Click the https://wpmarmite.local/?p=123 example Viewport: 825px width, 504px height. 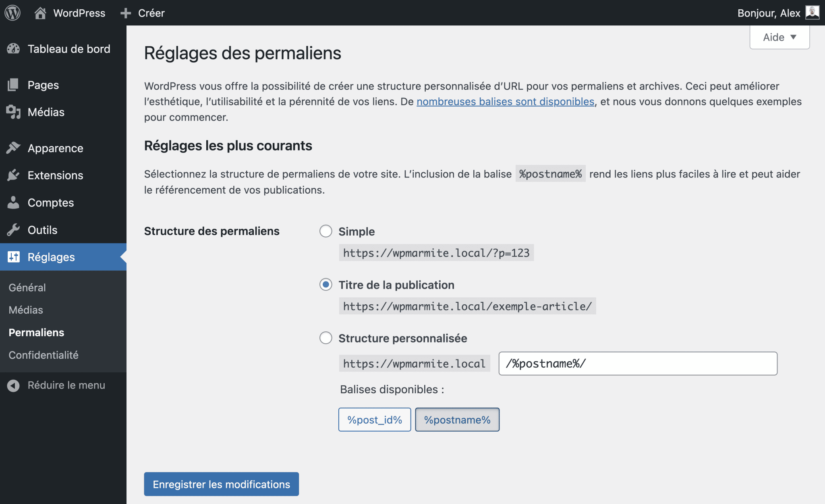[x=436, y=253]
